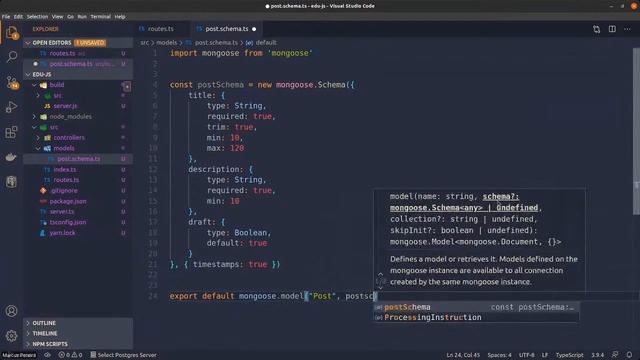Collapse the EDU-JS project section
The height and width of the screenshot is (360, 640).
tap(78, 74)
